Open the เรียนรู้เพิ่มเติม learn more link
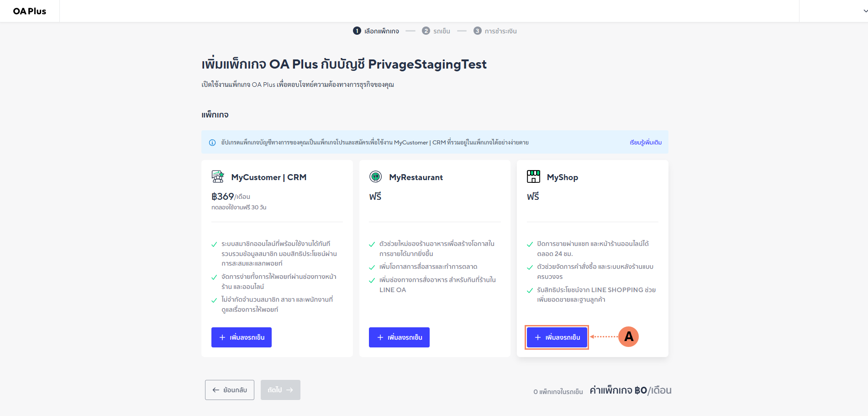The width and height of the screenshot is (868, 416). pyautogui.click(x=646, y=143)
